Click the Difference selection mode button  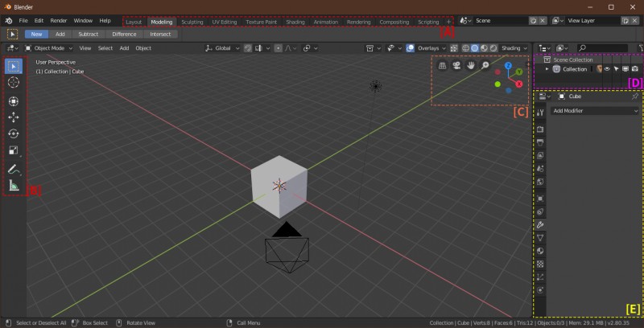coord(124,34)
